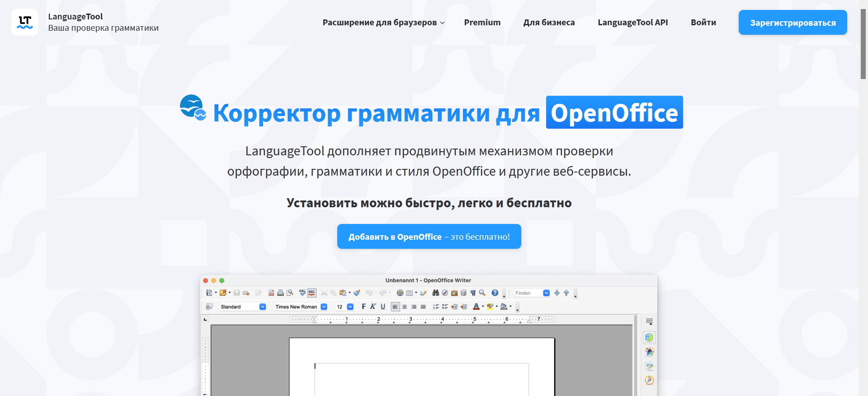Viewport: 868px width, 396px height.
Task: Open sidebar settings menu icon
Action: click(649, 321)
